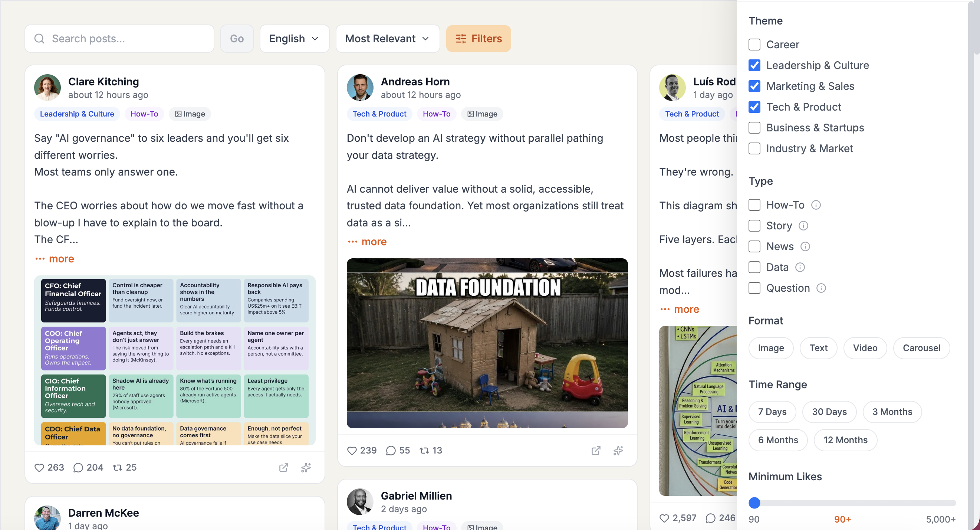Check the Data type checkbox
980x530 pixels.
coord(754,267)
